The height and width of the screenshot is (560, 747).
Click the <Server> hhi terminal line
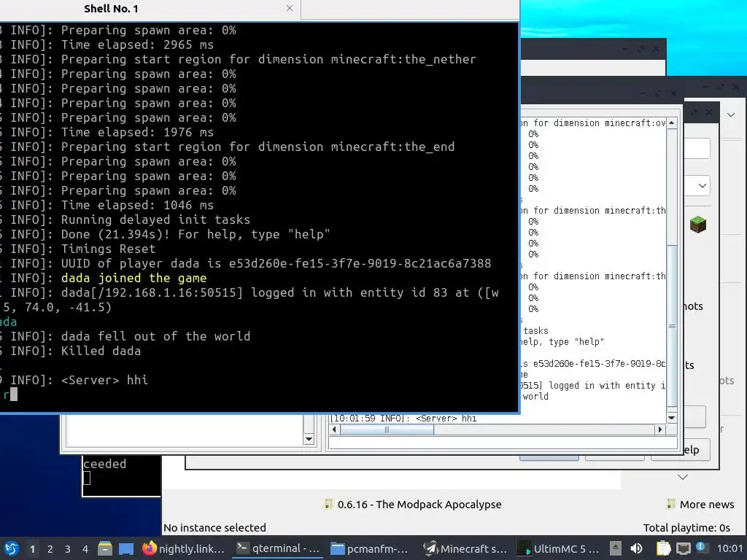pyautogui.click(x=104, y=380)
